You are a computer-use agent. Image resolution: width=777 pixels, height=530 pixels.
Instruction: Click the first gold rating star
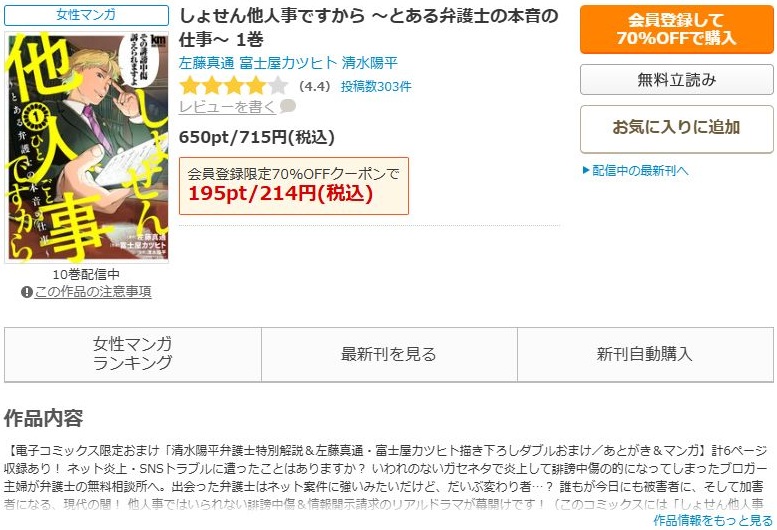189,86
